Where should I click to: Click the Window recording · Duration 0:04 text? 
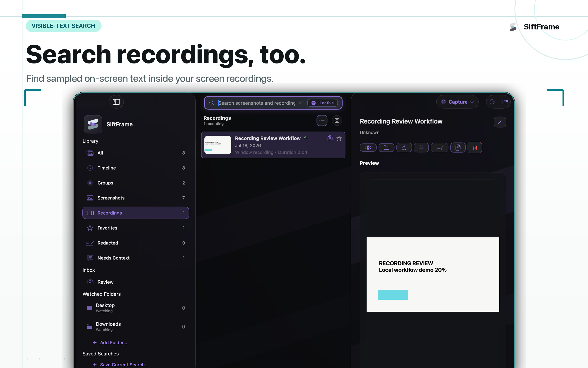pos(271,152)
